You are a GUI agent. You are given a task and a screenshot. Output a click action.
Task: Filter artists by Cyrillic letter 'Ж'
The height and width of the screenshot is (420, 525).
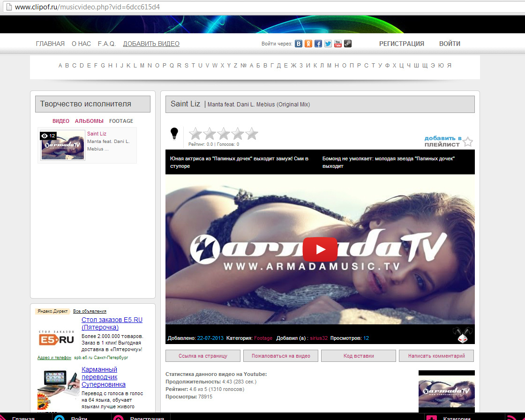coord(293,66)
